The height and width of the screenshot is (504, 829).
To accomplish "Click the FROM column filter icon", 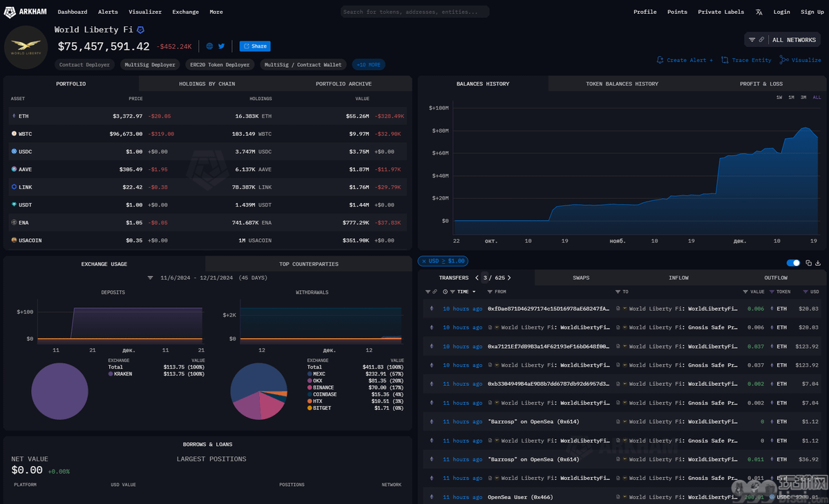I will [x=490, y=292].
